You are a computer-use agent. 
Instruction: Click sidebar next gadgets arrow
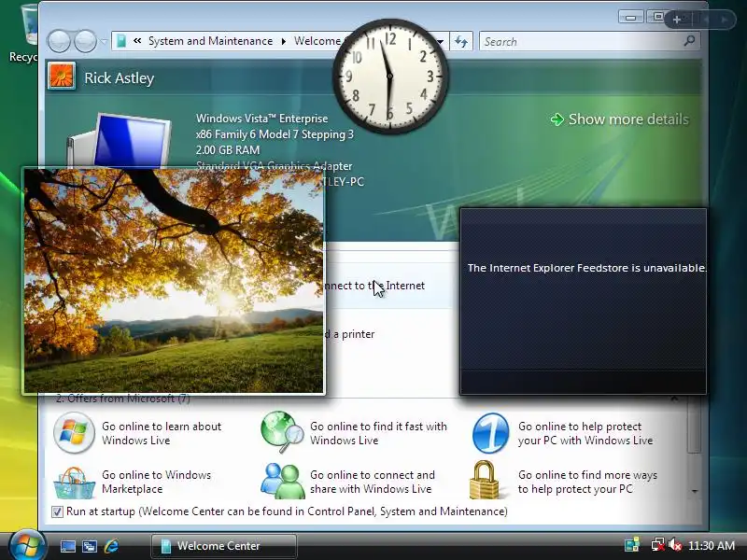coord(724,20)
